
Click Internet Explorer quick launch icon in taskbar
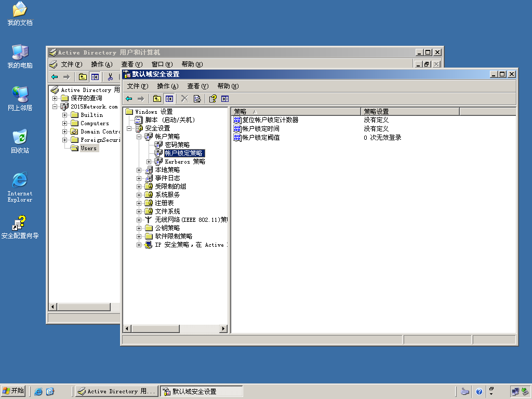(x=38, y=392)
